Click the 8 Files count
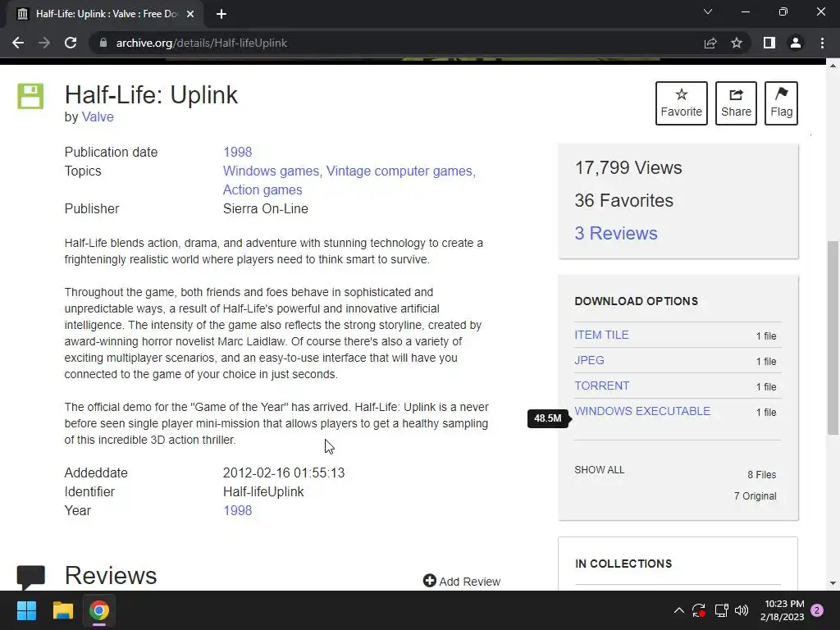840x630 pixels. 761,475
